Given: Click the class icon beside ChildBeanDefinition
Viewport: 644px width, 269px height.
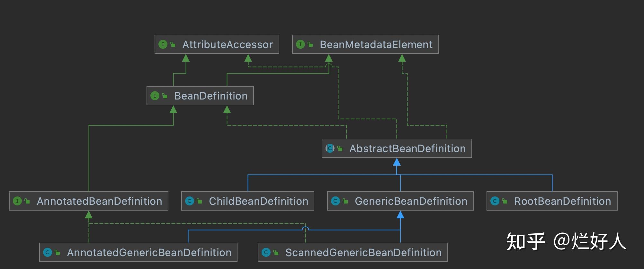Looking at the screenshot, I should pyautogui.click(x=190, y=201).
